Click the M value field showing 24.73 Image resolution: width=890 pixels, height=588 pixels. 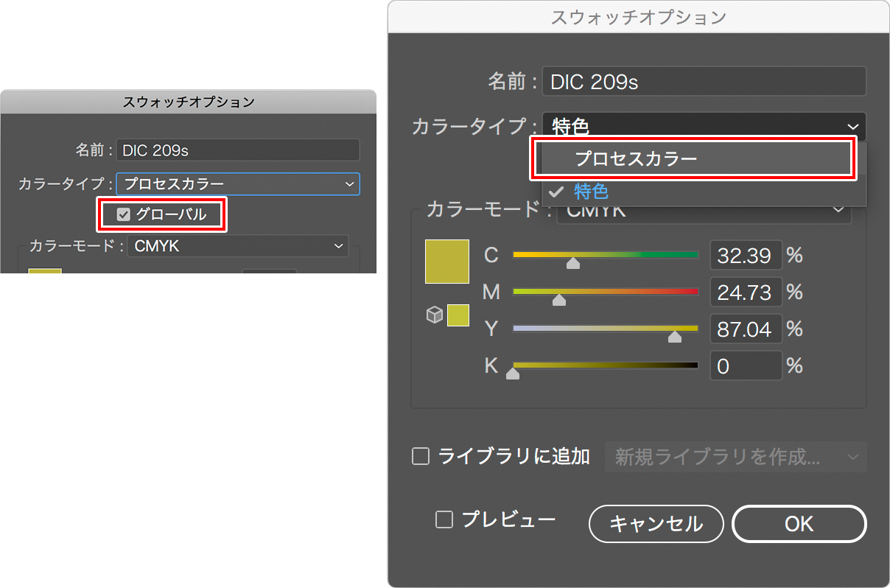[x=746, y=292]
